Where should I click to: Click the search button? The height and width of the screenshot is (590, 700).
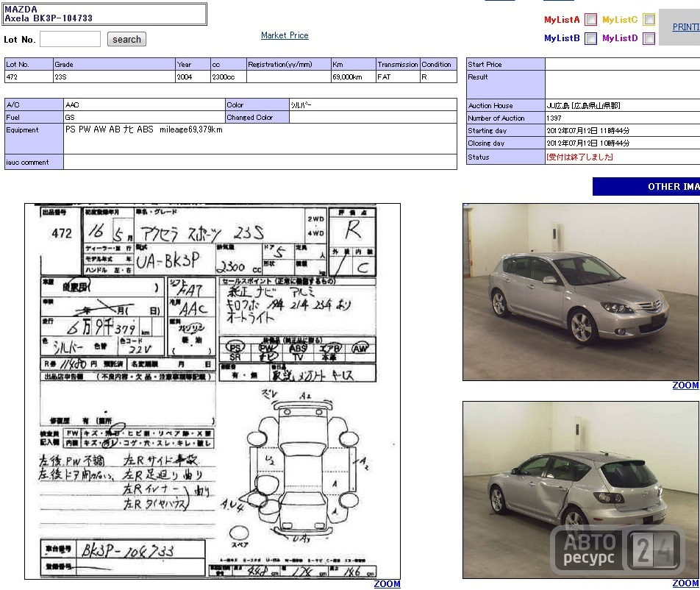click(126, 39)
